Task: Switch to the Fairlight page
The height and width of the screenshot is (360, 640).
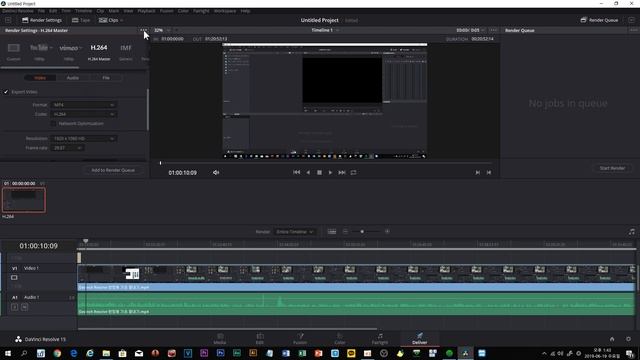Action: pyautogui.click(x=380, y=338)
